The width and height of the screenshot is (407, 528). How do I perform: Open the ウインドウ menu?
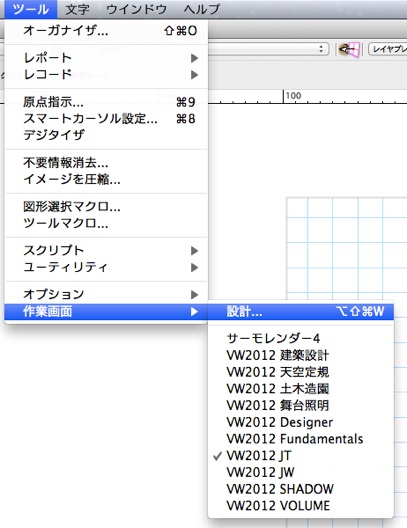[x=136, y=9]
